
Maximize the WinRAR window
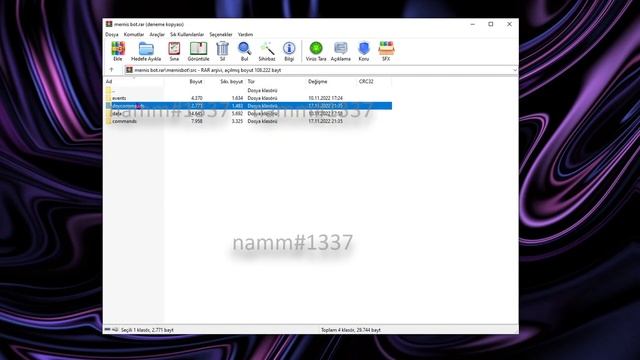(491, 24)
